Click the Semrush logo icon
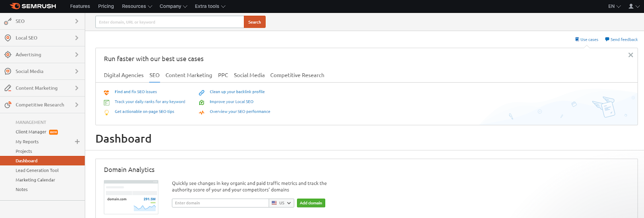 15,6
